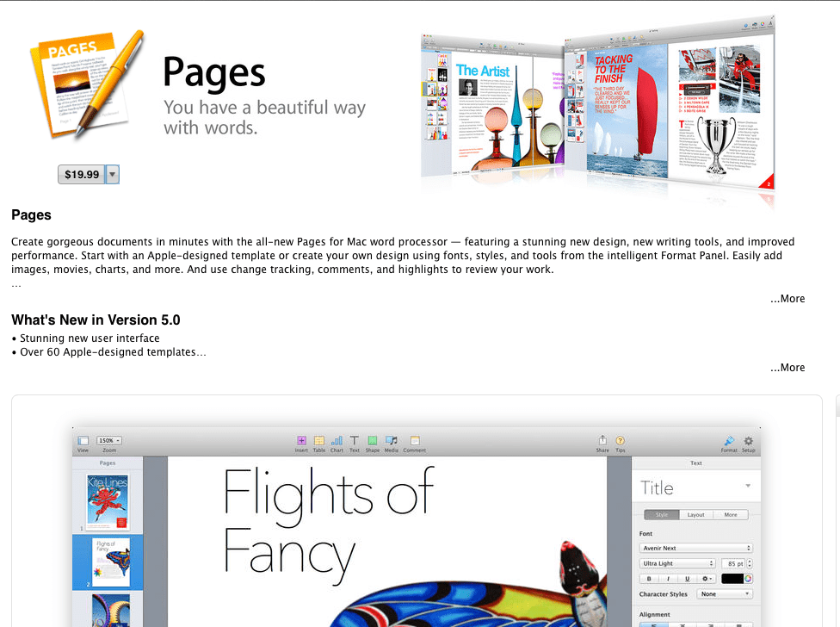Toggle bold with the B button
This screenshot has height=627, width=840.
pyautogui.click(x=649, y=578)
